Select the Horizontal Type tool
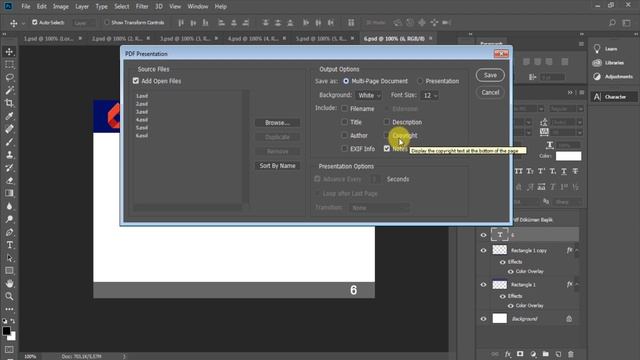The height and width of the screenshot is (360, 640). (x=9, y=245)
